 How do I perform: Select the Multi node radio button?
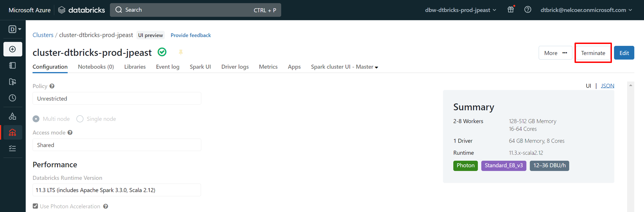pyautogui.click(x=36, y=119)
